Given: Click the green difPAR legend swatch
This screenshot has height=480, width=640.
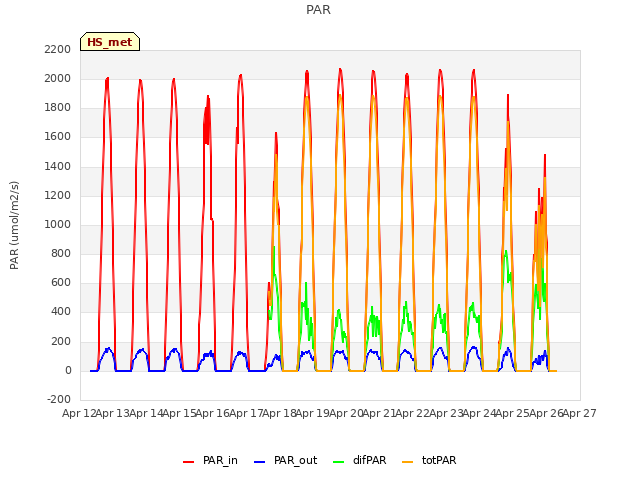Looking at the screenshot, I should (x=338, y=462).
